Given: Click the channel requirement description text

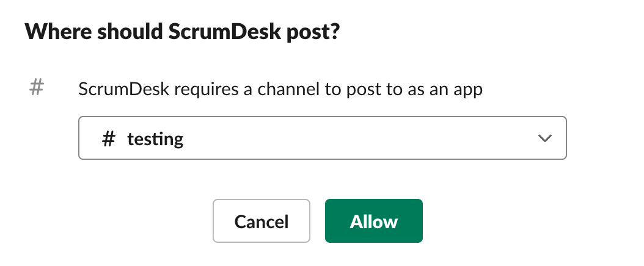Looking at the screenshot, I should [280, 89].
